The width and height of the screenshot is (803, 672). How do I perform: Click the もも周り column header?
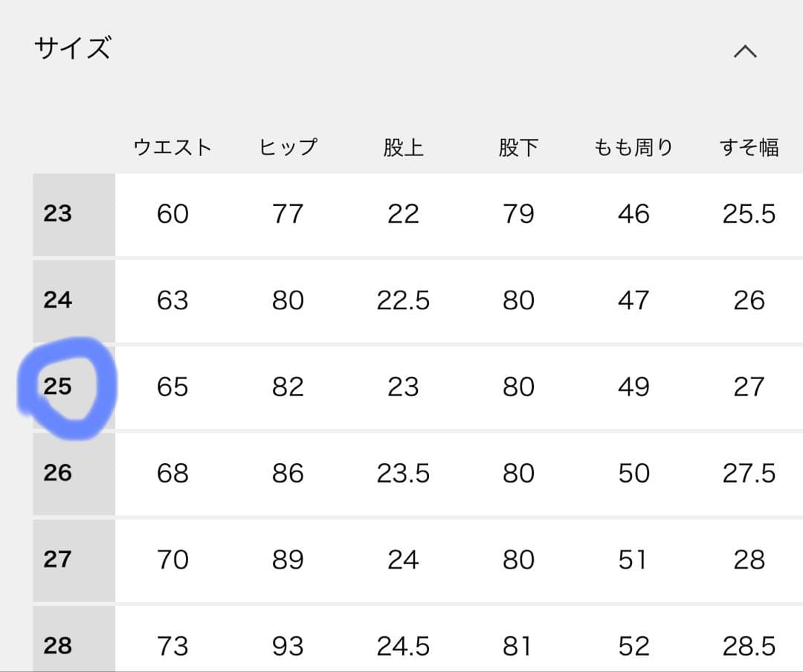click(x=633, y=147)
